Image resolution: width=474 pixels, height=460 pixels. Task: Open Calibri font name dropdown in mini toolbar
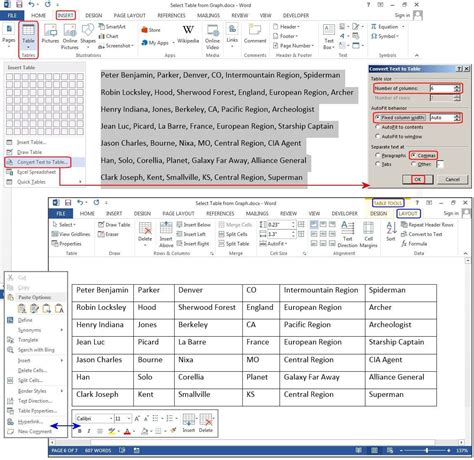(111, 418)
